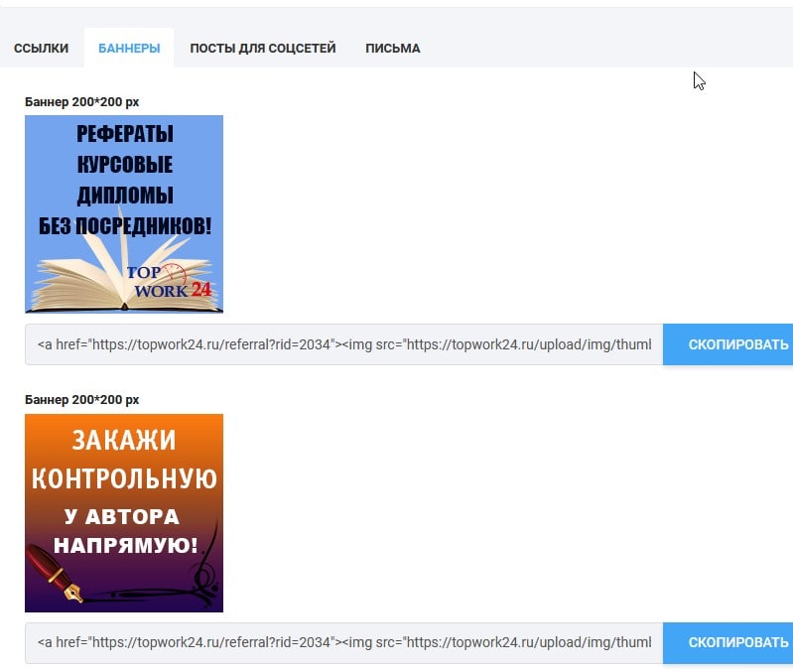
Task: Click the blue РЕФЕРАТЫ КУРСОВЫЕ banner image
Action: 124,213
